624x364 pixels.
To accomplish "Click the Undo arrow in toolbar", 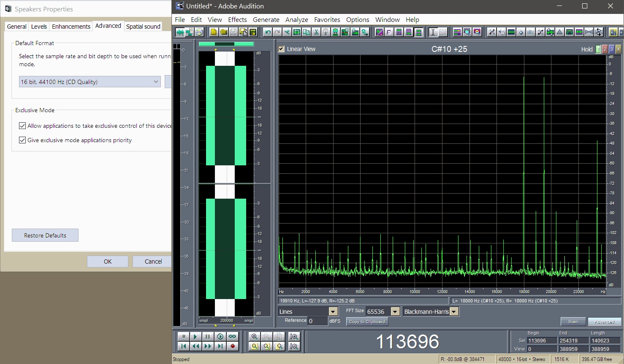I will tap(268, 32).
